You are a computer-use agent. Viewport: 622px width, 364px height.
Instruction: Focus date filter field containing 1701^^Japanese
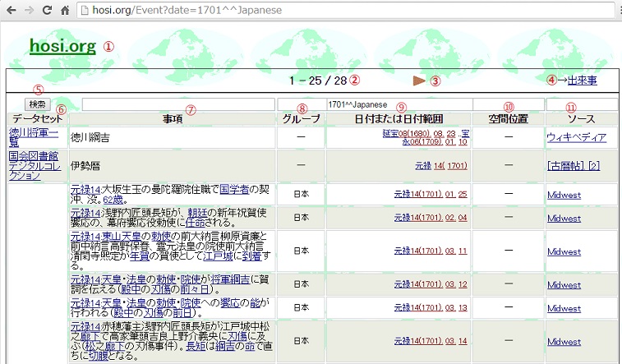(x=398, y=104)
